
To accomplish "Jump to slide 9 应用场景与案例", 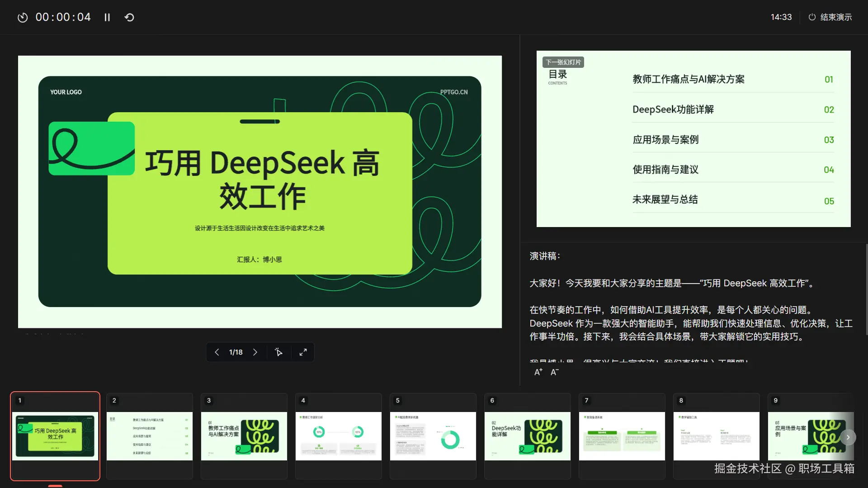I will [x=811, y=436].
